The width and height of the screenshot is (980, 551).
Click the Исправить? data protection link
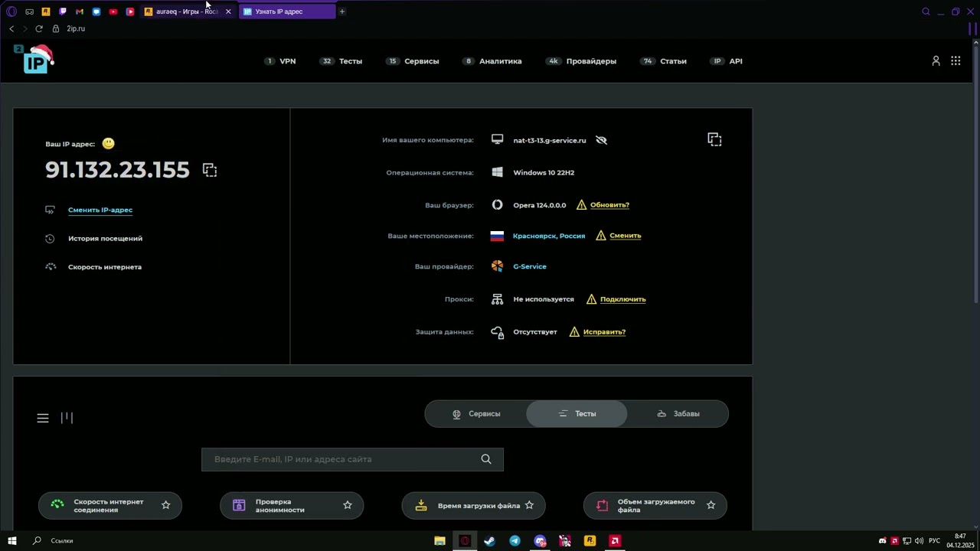point(604,332)
